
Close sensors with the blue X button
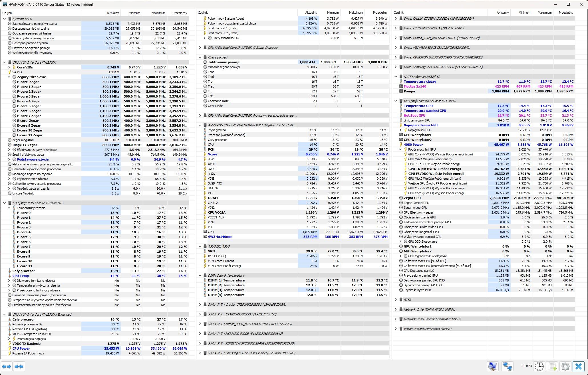579,366
